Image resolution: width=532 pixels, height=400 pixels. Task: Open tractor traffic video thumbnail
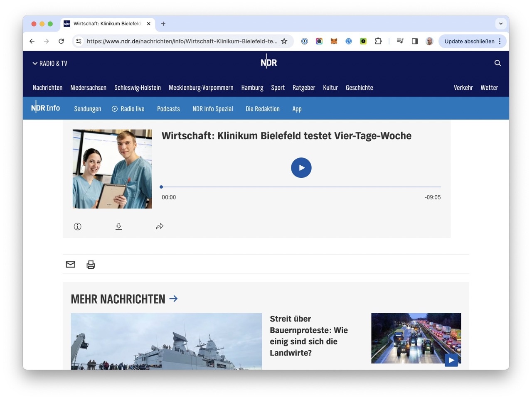416,338
